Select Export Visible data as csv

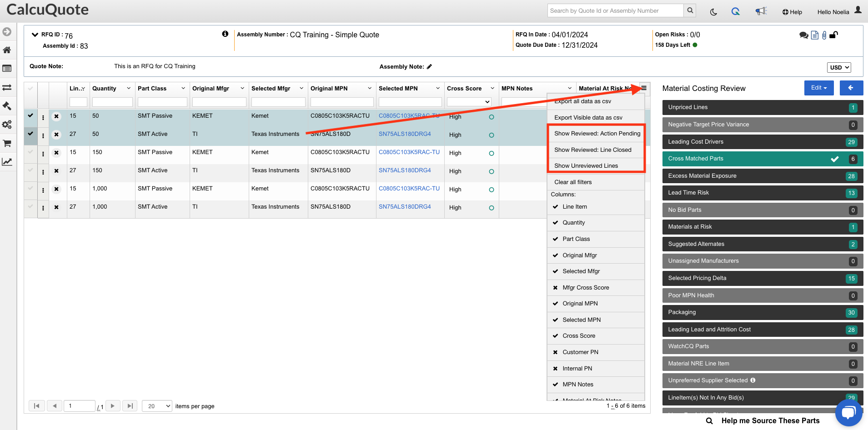pos(596,117)
